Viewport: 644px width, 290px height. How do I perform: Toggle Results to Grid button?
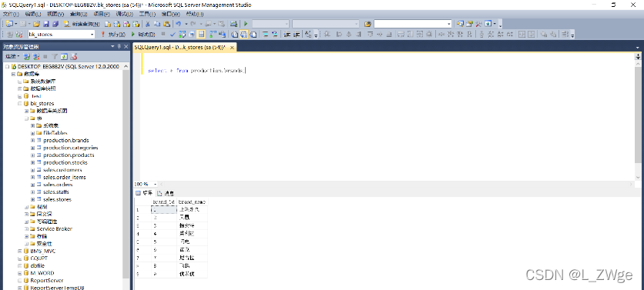point(243,35)
